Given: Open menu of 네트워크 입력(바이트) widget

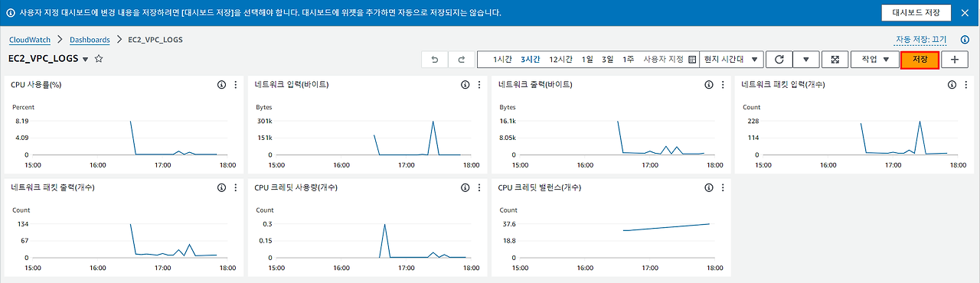Looking at the screenshot, I should [x=479, y=85].
